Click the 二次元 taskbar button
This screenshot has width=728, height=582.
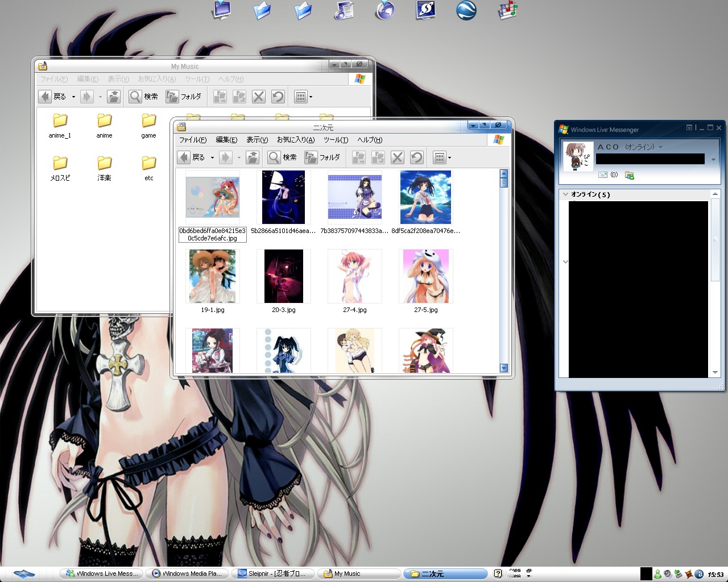(x=445, y=573)
